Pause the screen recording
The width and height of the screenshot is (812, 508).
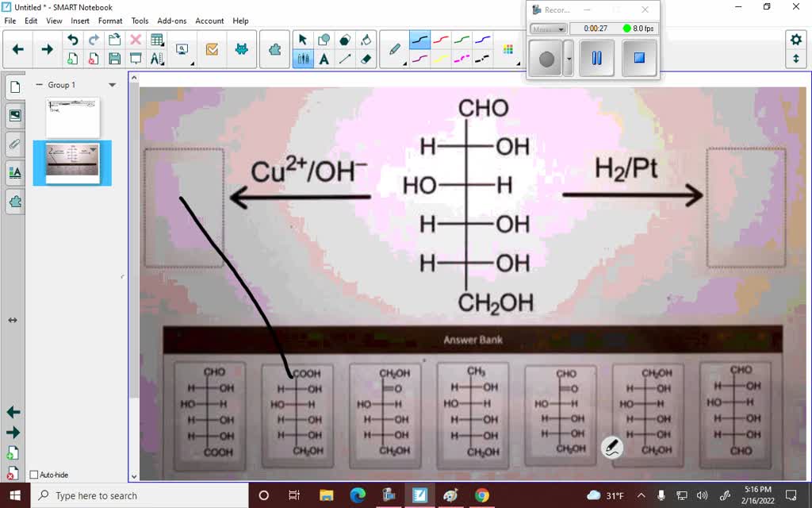(x=596, y=58)
